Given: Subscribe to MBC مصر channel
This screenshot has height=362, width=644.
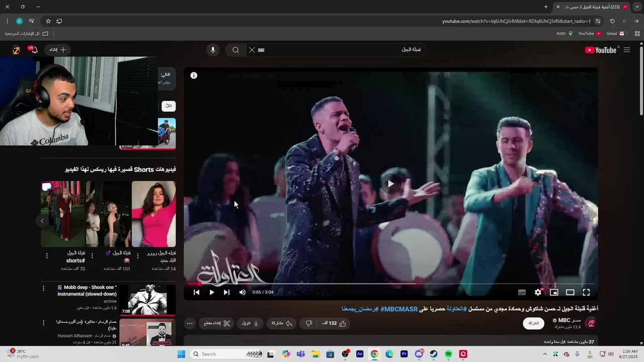Looking at the screenshot, I should coord(534,323).
